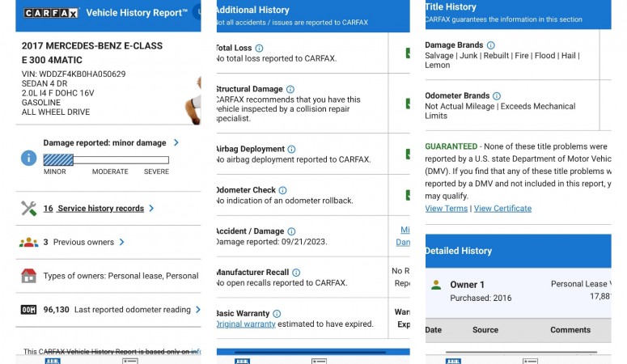Click the Owner 1 heading
Screen dimensions: 627x364
[467, 285]
